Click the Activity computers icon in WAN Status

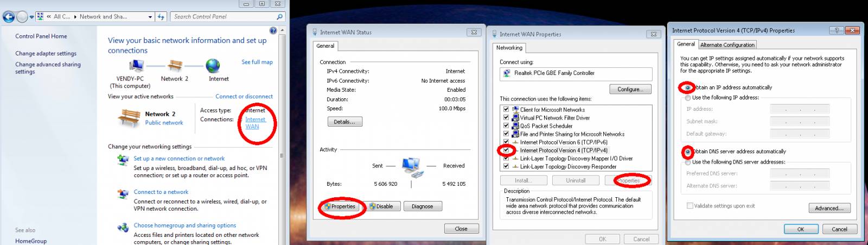tap(412, 167)
